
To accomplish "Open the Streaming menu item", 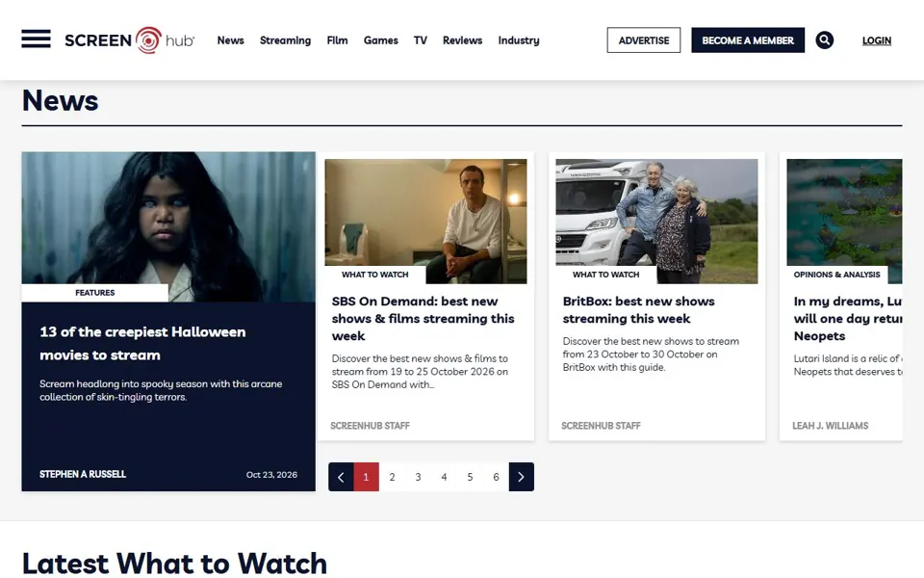I will 285,40.
